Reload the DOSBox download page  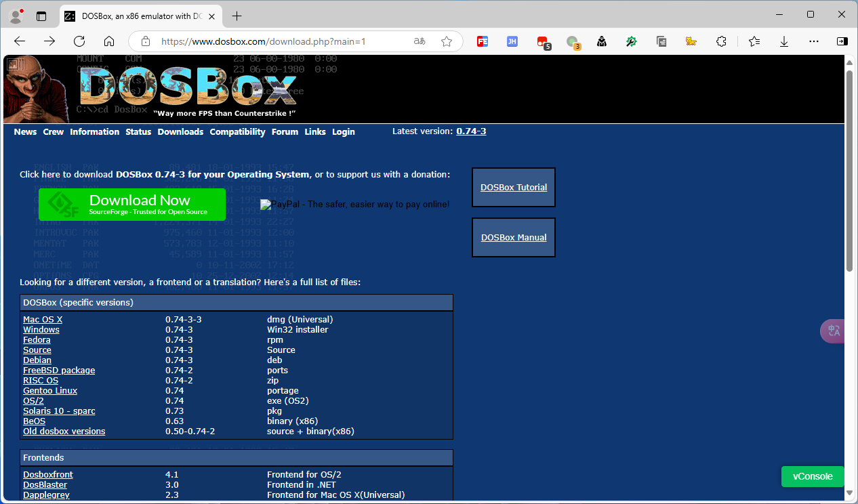[79, 41]
